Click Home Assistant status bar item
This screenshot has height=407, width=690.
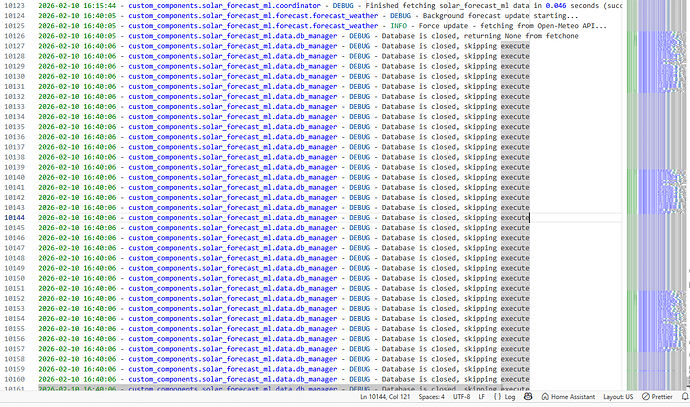568,396
